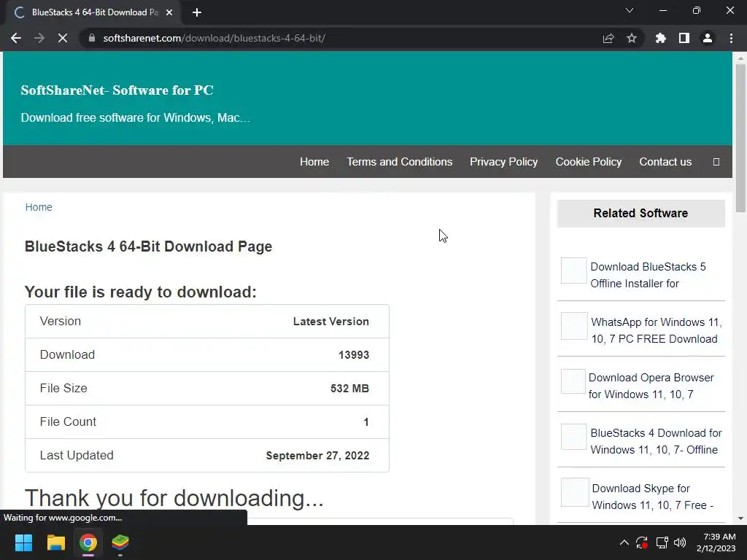
Task: Open File Explorer from the taskbar
Action: (55, 542)
